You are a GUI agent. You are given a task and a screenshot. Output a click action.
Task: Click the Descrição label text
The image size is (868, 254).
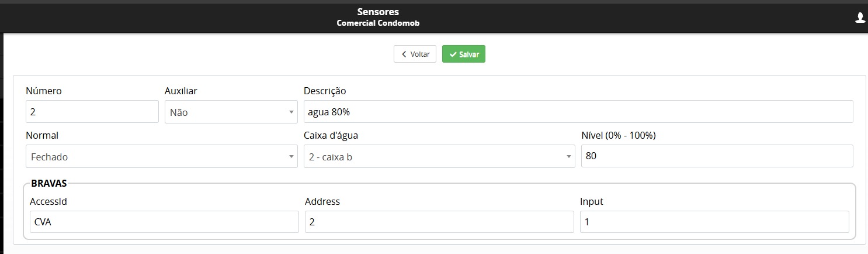pyautogui.click(x=325, y=91)
